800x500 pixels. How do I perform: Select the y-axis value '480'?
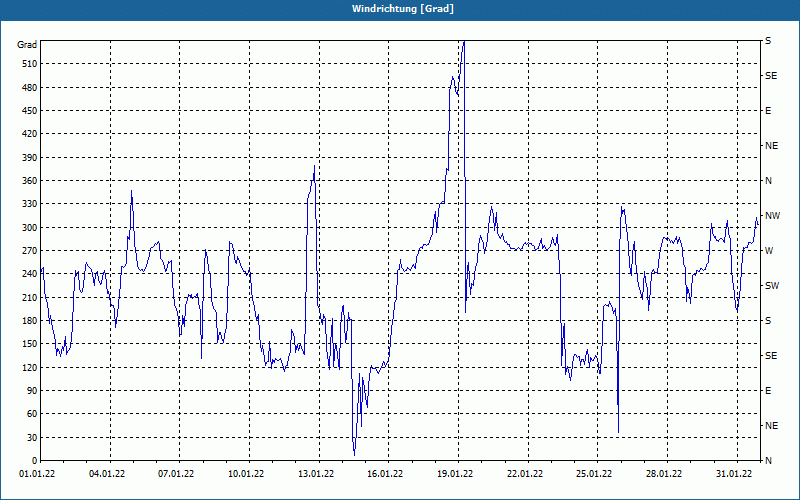(x=30, y=88)
